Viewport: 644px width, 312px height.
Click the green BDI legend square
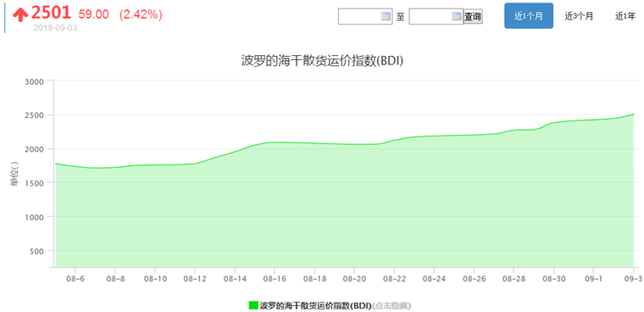click(x=253, y=305)
